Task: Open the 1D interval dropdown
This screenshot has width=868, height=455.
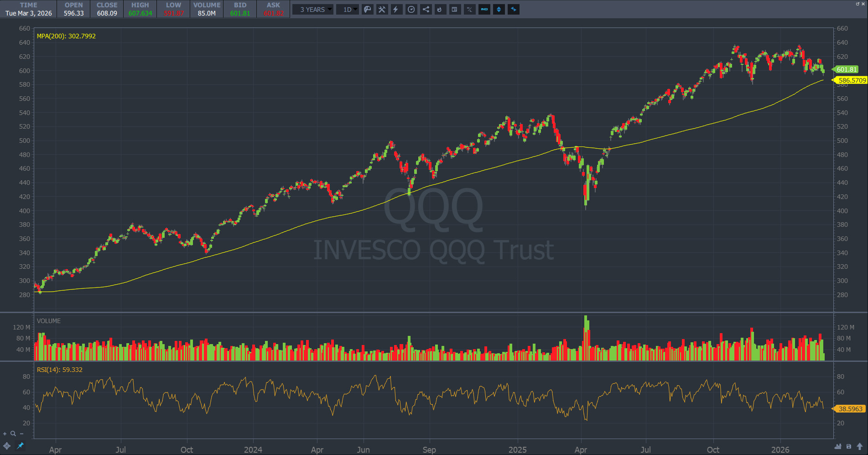Action: coord(348,10)
